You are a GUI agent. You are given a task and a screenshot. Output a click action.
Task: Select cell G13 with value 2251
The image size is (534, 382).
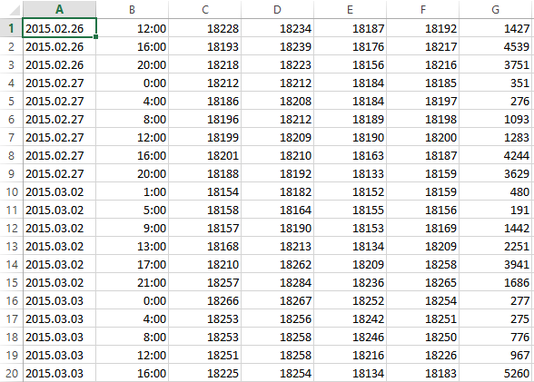click(x=496, y=246)
